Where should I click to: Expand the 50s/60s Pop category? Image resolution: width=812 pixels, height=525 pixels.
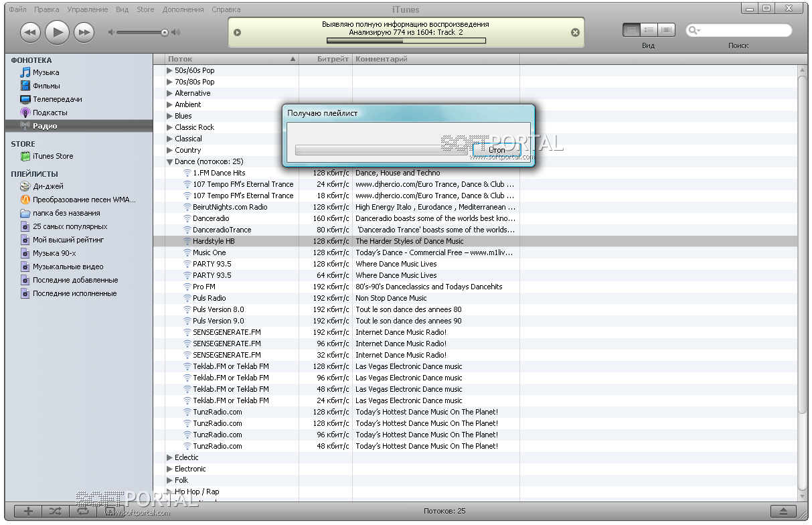tap(169, 70)
